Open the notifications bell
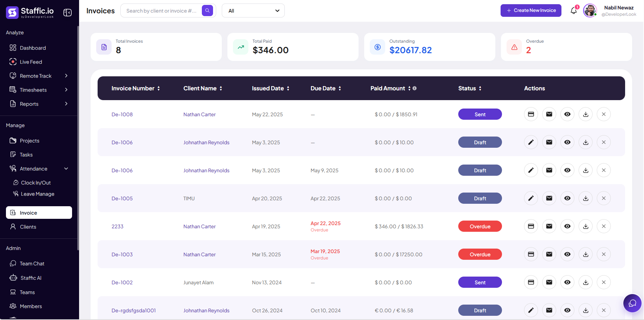 [574, 11]
